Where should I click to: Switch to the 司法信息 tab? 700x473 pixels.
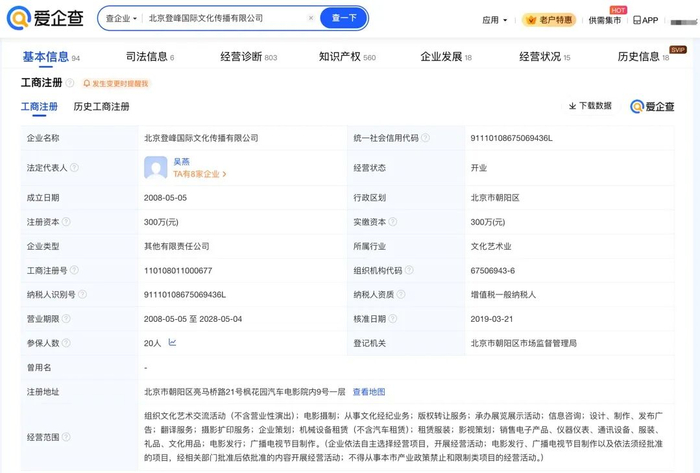150,57
